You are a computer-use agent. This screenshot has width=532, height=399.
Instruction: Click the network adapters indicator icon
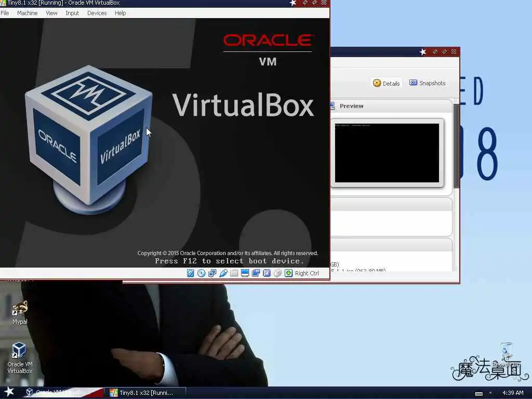tap(212, 273)
